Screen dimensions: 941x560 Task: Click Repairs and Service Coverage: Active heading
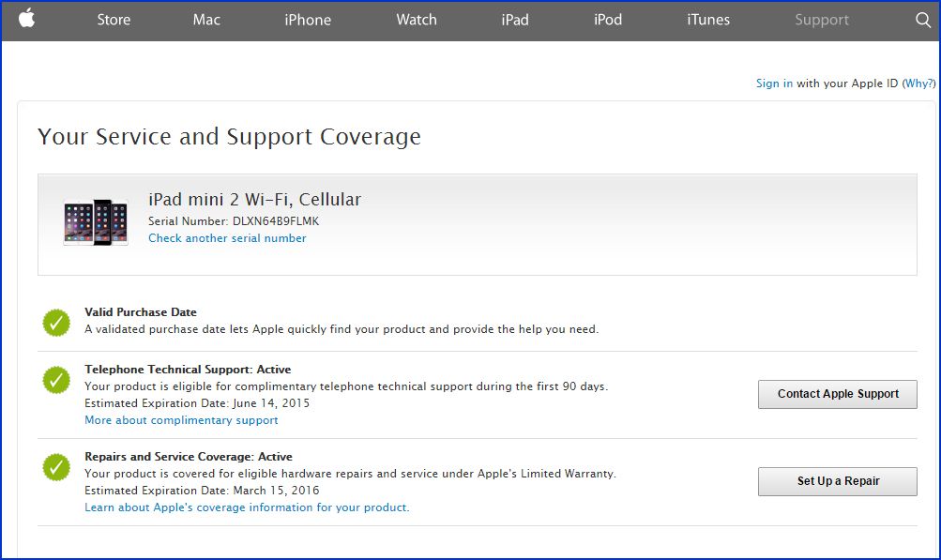(x=189, y=457)
